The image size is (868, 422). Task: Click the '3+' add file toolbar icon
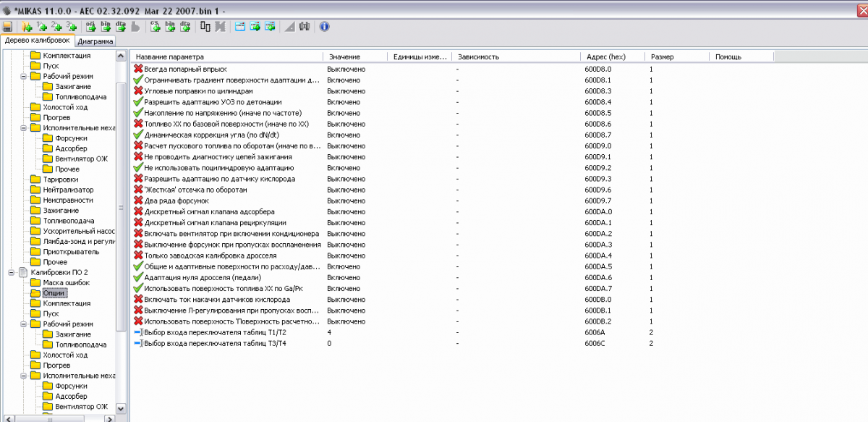71,27
